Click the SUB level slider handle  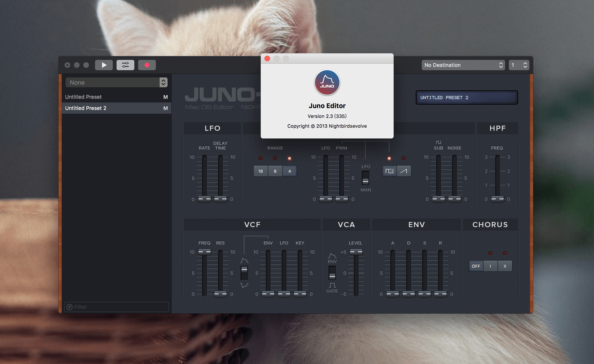(x=439, y=199)
